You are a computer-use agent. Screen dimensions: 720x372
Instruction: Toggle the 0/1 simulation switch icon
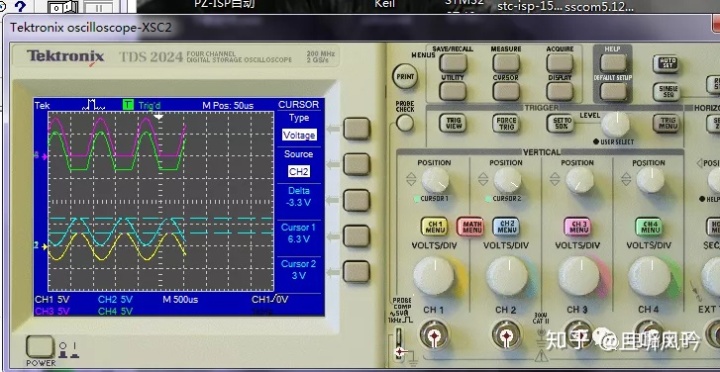[x=63, y=7]
